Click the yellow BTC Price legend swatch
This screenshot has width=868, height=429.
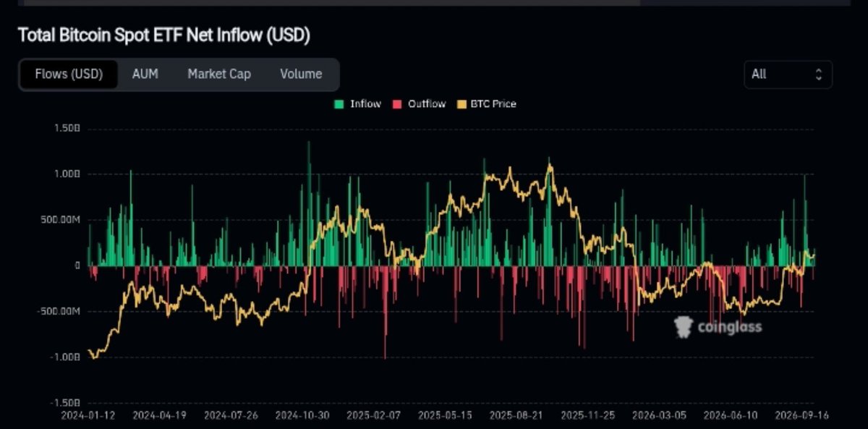click(461, 104)
